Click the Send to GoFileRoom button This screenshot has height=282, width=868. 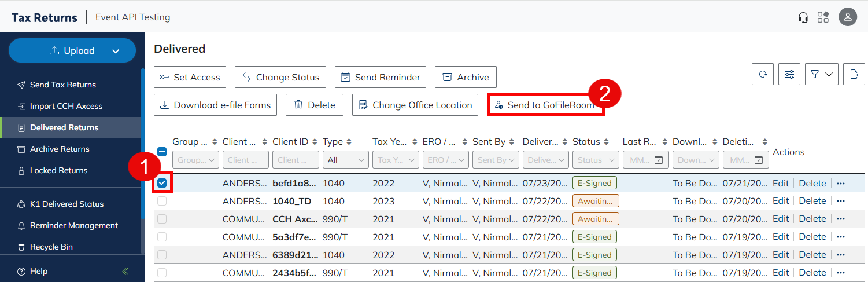click(545, 105)
